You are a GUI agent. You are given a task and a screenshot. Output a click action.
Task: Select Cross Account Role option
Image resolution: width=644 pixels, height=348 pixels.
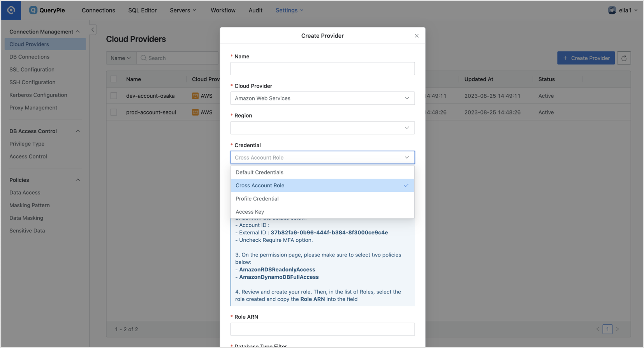pyautogui.click(x=322, y=185)
